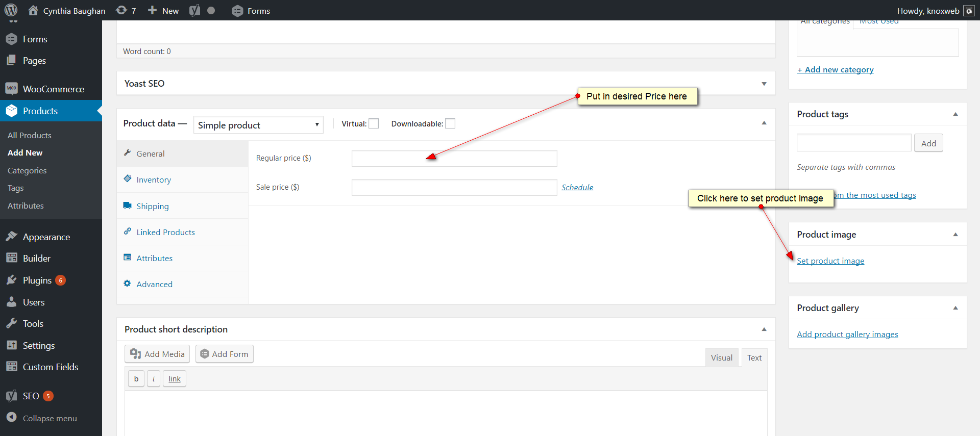Open Categories in Products submenu
980x436 pixels.
coord(27,170)
